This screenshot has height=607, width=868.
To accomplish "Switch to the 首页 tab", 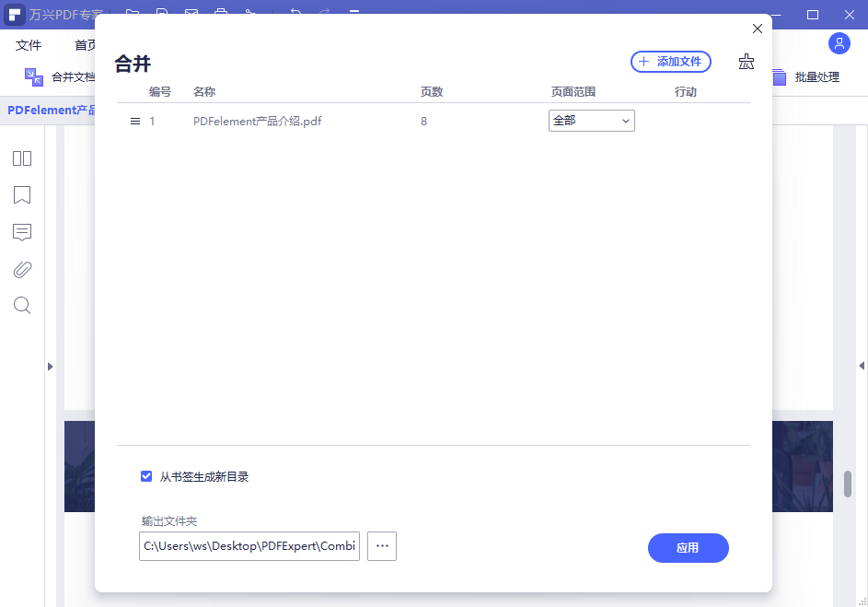I will (87, 44).
